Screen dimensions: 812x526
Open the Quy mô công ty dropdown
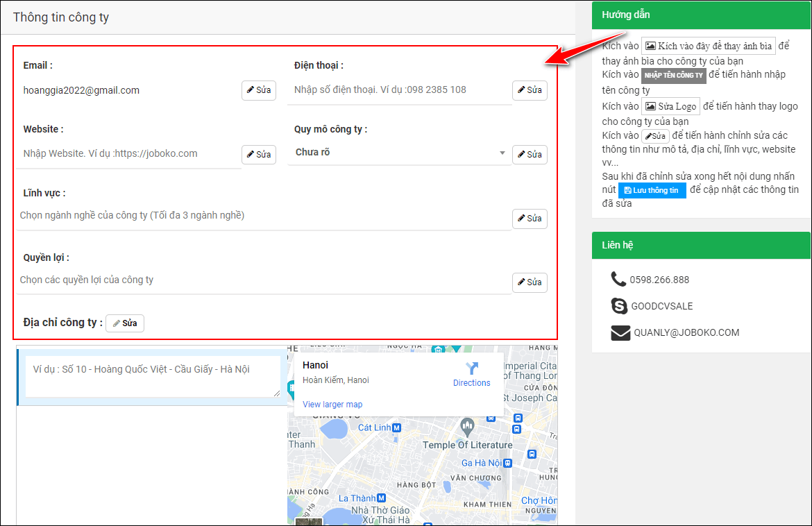[x=399, y=153]
